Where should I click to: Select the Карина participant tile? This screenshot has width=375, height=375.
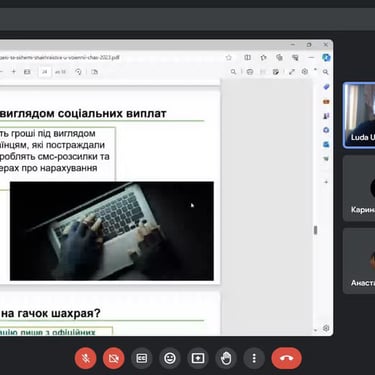pyautogui.click(x=359, y=188)
